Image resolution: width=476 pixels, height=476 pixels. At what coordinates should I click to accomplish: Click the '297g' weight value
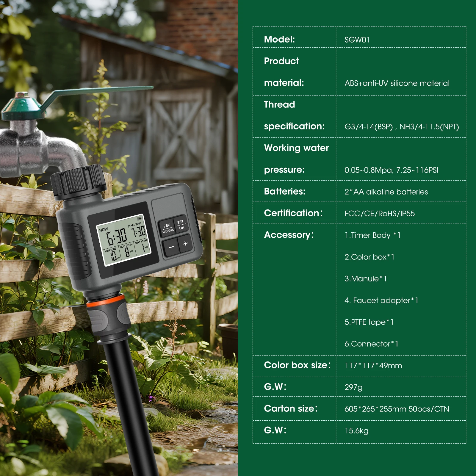click(353, 387)
